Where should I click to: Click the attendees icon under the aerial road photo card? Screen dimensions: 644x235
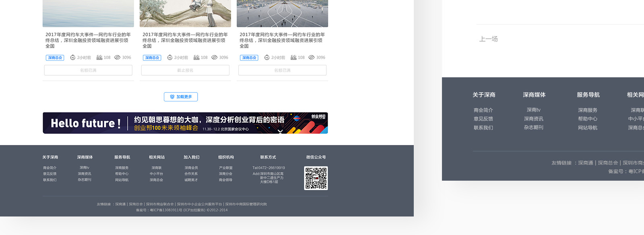pos(293,58)
